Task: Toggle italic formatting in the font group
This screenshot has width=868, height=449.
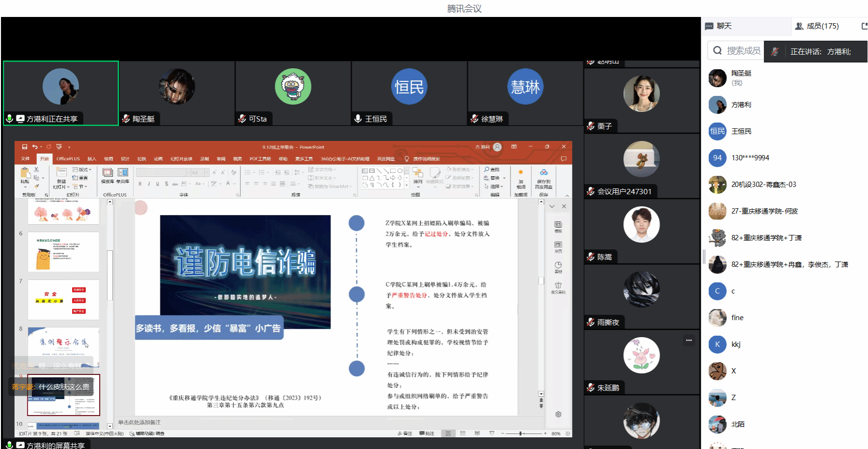Action: coord(149,184)
